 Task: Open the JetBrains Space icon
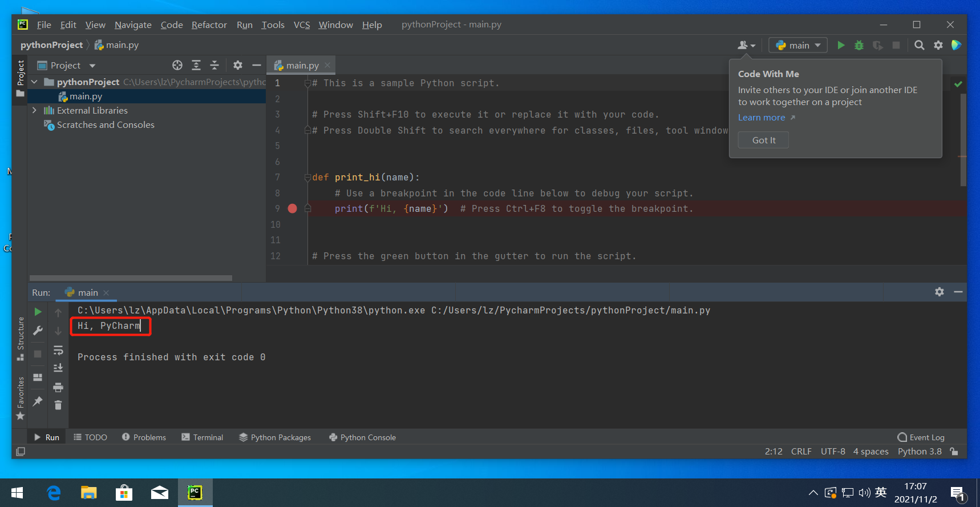pyautogui.click(x=957, y=45)
